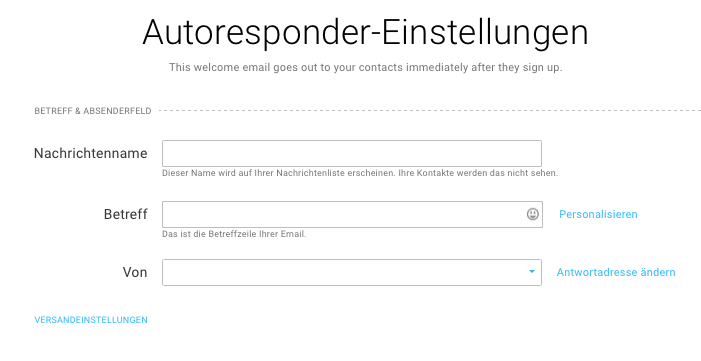Click the Personalisieren link
The image size is (701, 361).
tap(598, 214)
